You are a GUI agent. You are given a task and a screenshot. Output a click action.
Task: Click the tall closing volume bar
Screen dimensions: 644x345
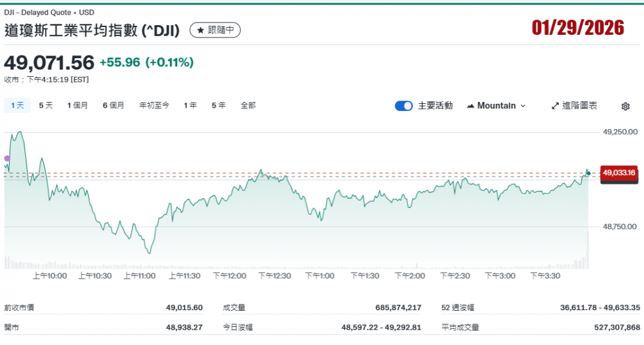[x=588, y=250]
